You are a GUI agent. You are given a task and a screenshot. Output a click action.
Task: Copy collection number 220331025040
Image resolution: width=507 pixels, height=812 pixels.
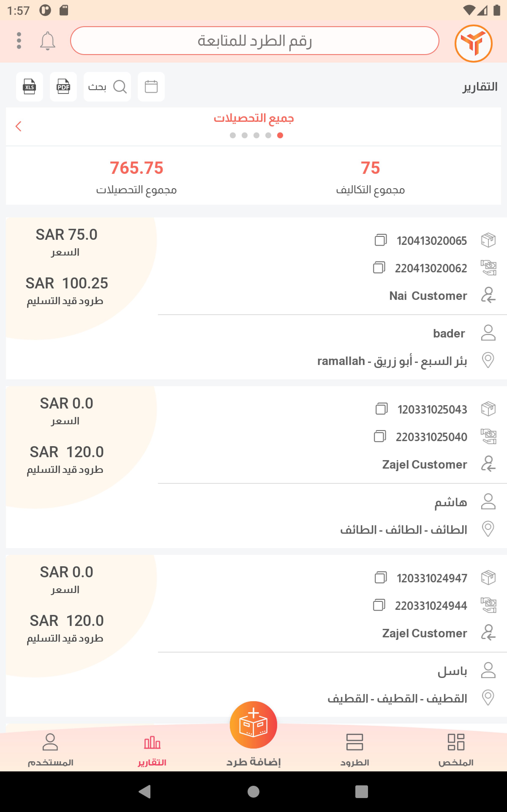380,436
